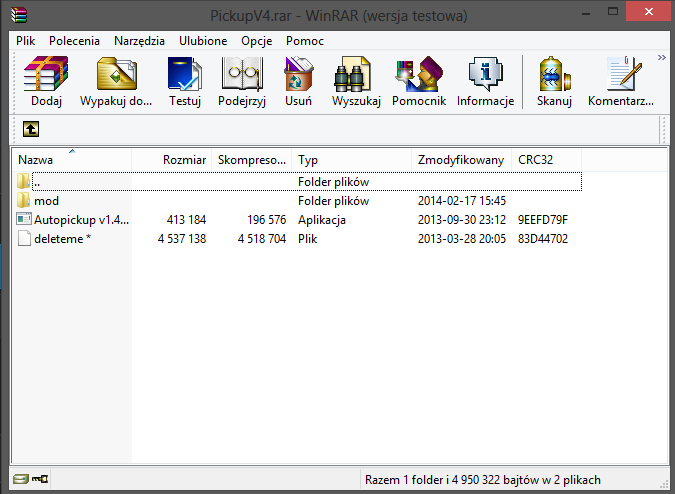Open the Narzędzia menu
Image resolution: width=675 pixels, height=494 pixels.
[139, 41]
